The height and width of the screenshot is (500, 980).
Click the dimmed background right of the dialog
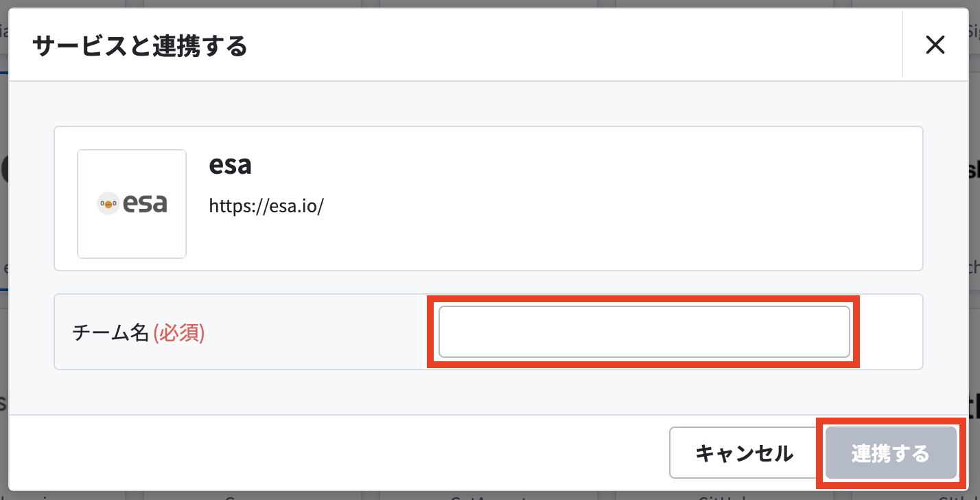pyautogui.click(x=974, y=206)
